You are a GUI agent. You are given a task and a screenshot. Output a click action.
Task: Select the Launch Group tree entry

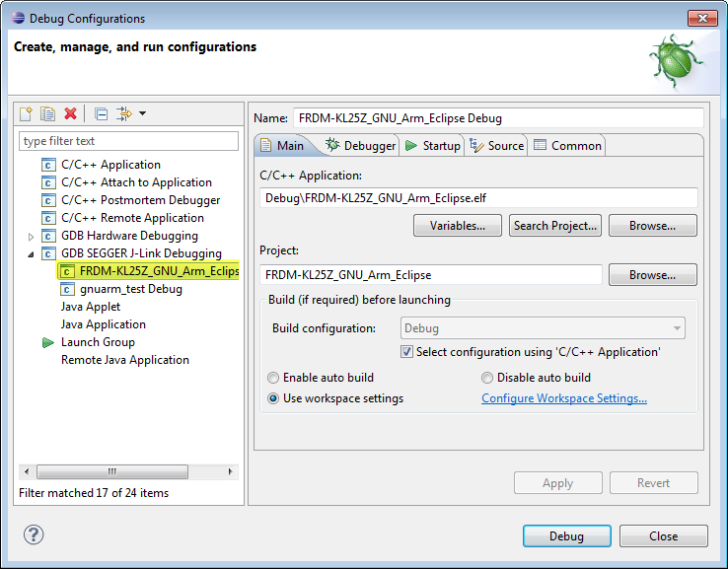(98, 342)
